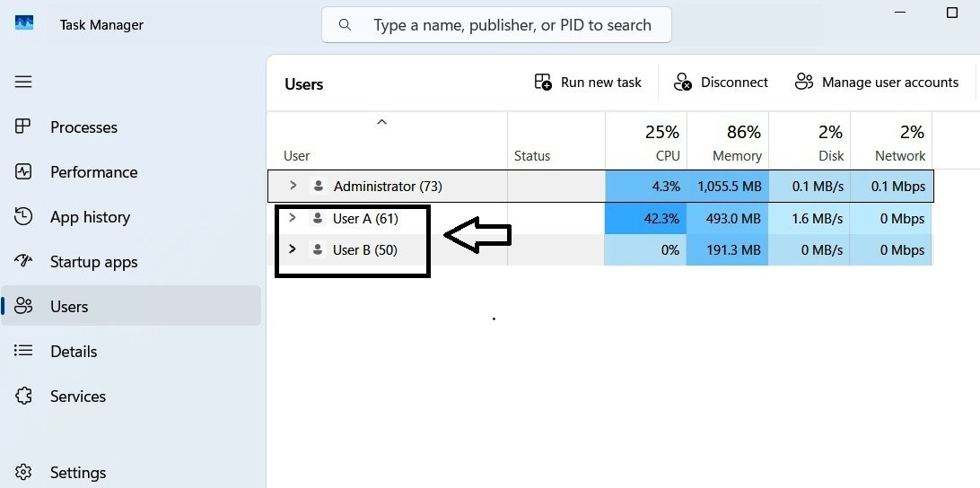Sort by CPU column

[645, 141]
